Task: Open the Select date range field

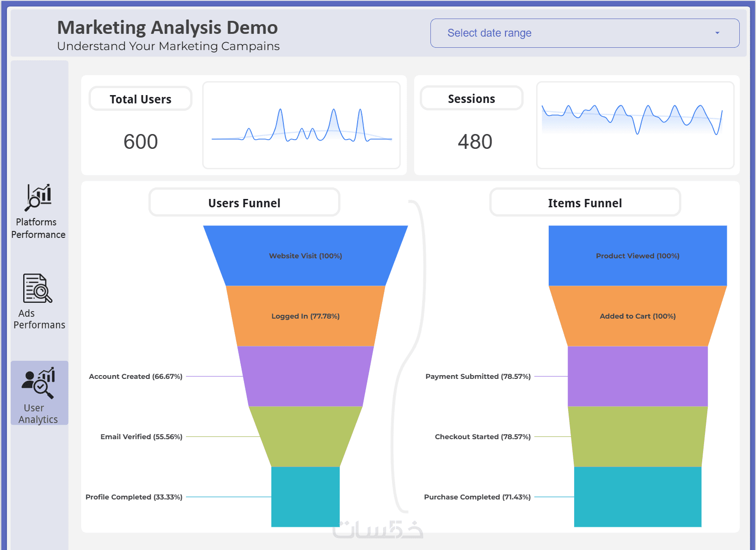Action: pyautogui.click(x=585, y=33)
